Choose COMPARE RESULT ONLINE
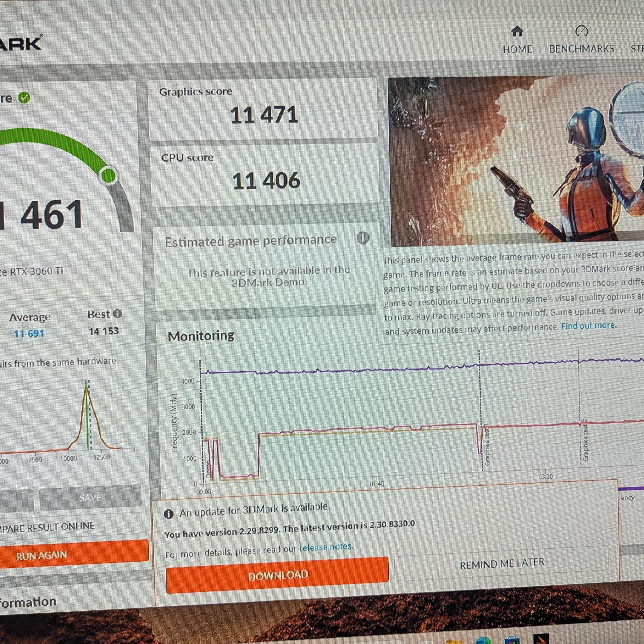 point(71,527)
